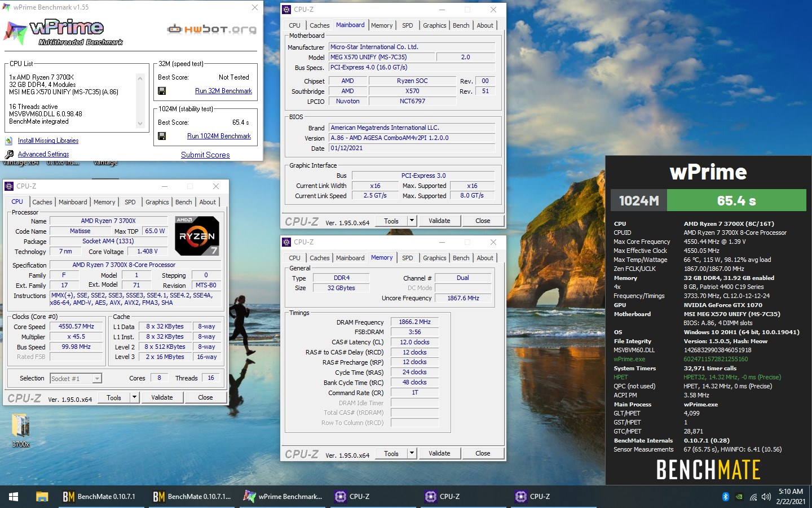This screenshot has height=508, width=812.
Task: Click the MEG X570 UNIFY model field
Action: 382,57
